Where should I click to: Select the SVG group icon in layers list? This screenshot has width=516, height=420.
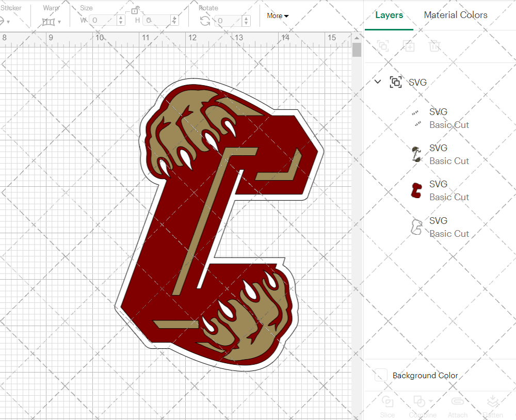tap(396, 82)
